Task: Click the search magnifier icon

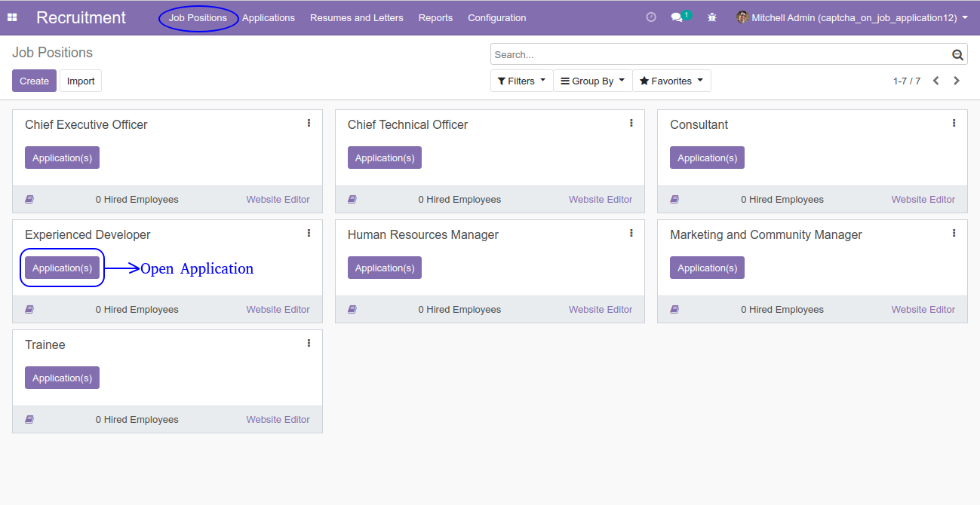Action: (x=957, y=54)
